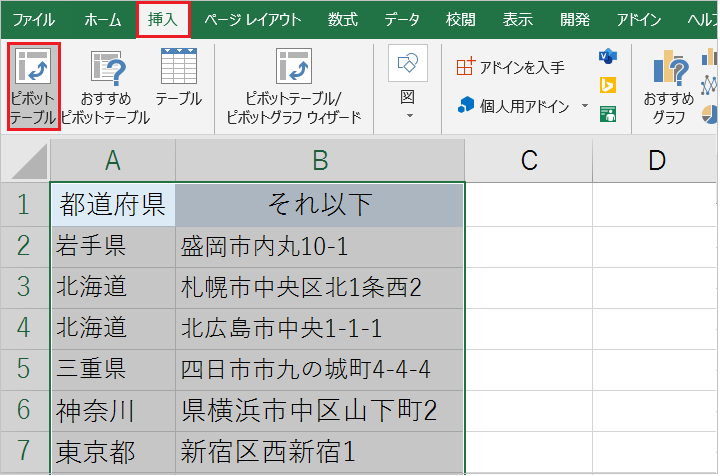Open 個人用アドイン
This screenshot has height=476, width=720.
click(x=513, y=106)
